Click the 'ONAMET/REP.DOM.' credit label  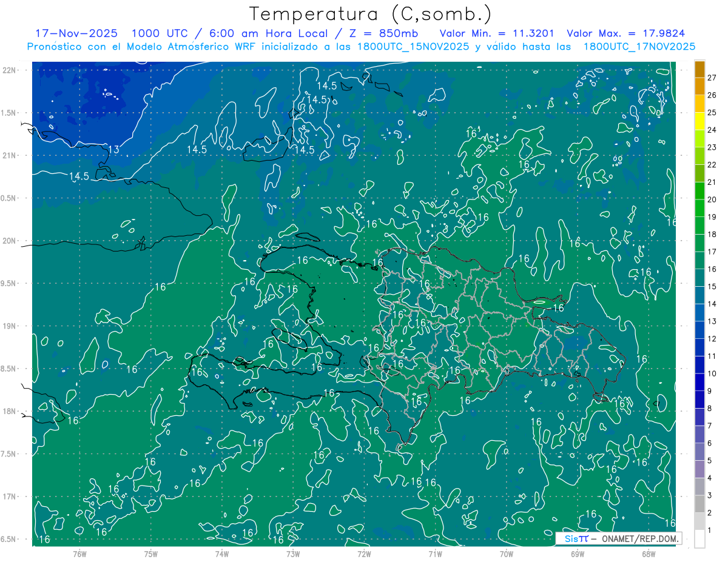[639, 538]
